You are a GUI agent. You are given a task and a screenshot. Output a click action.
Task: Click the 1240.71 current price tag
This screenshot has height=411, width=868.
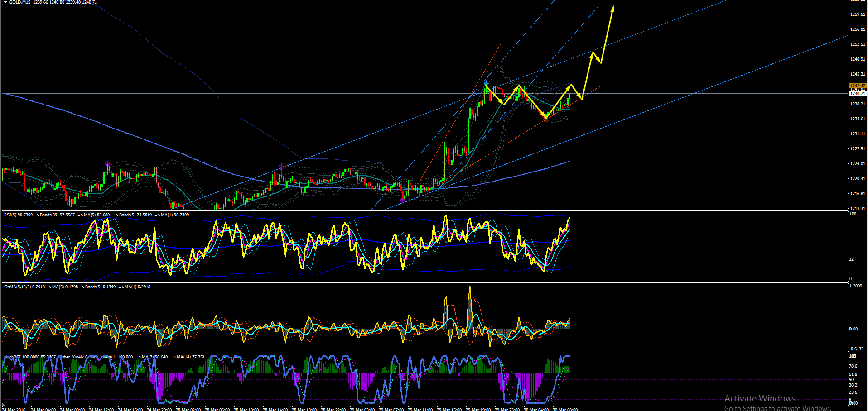pos(858,94)
